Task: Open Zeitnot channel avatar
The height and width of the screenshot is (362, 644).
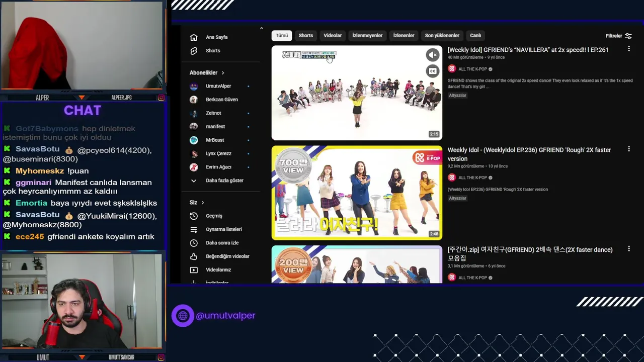Action: tap(194, 113)
